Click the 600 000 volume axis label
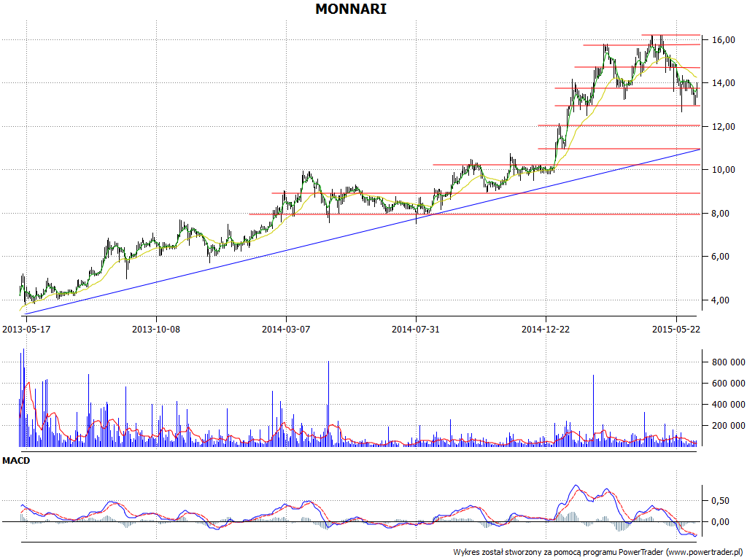Screen dimensions: 747x560 [x=729, y=384]
